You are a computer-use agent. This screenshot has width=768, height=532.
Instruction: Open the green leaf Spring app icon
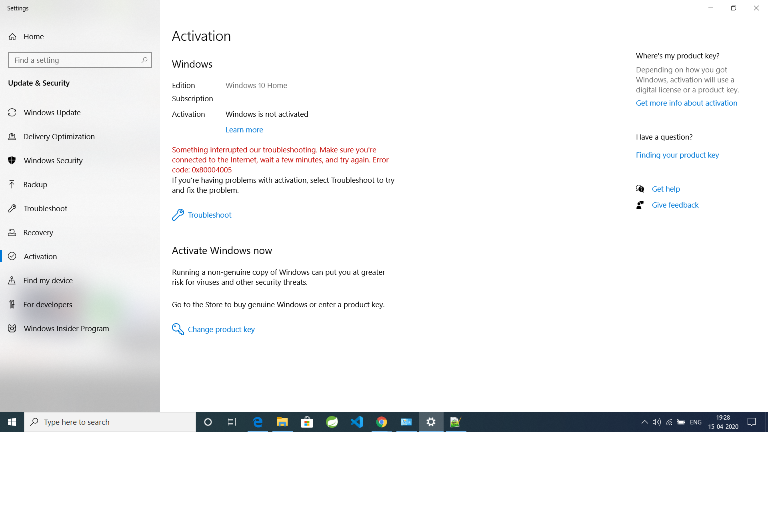click(332, 422)
